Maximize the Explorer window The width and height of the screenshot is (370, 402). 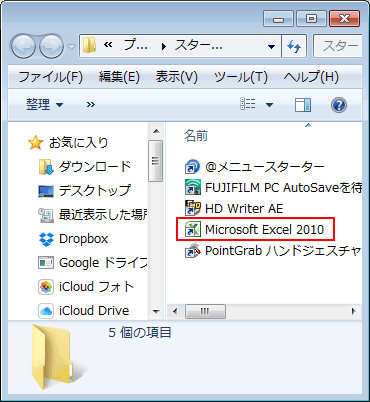(311, 19)
